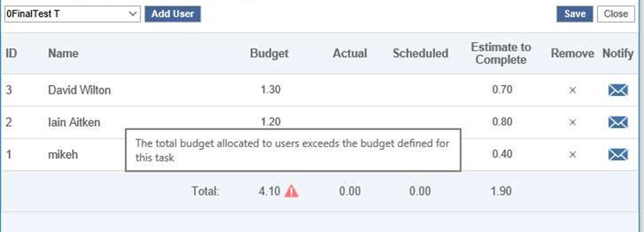Remove David Wilton using the X icon

(572, 90)
